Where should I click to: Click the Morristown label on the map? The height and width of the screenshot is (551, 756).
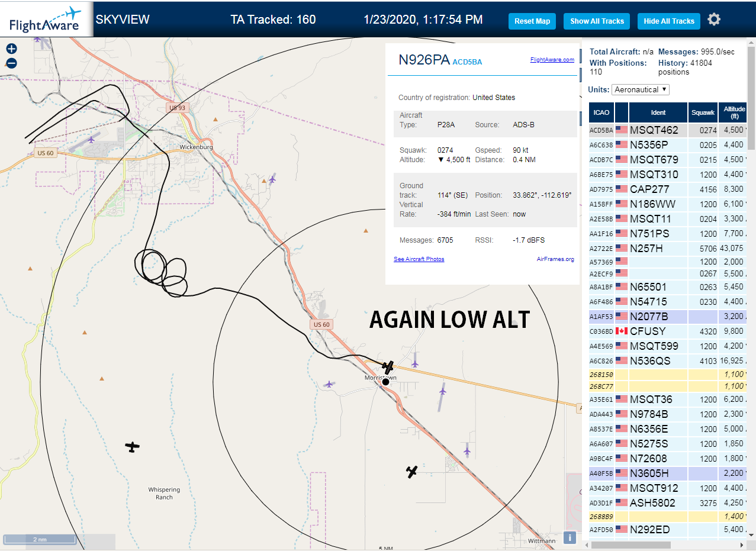[380, 377]
